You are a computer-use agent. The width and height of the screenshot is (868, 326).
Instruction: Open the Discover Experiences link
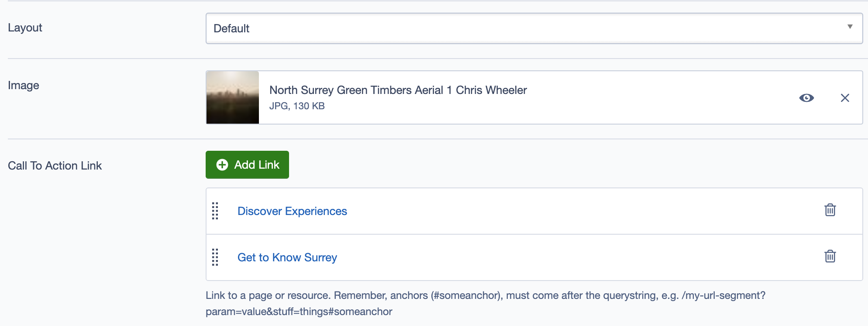pyautogui.click(x=292, y=212)
